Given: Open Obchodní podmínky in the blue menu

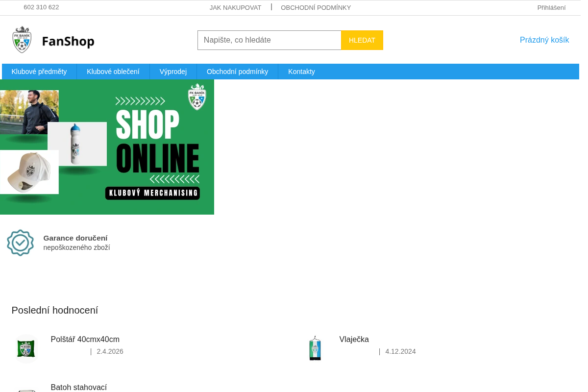Looking at the screenshot, I should click(238, 72).
